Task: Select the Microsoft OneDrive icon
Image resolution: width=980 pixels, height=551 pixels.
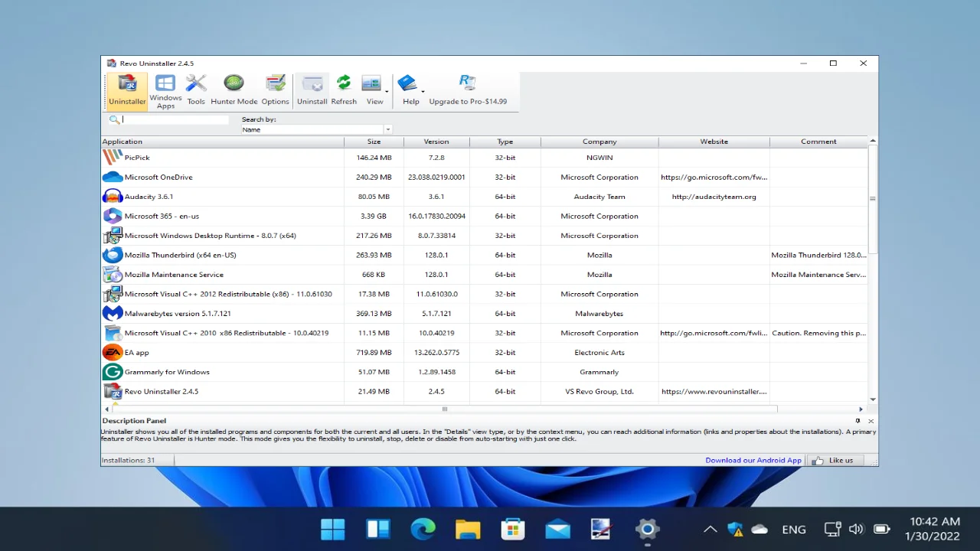Action: tap(113, 177)
